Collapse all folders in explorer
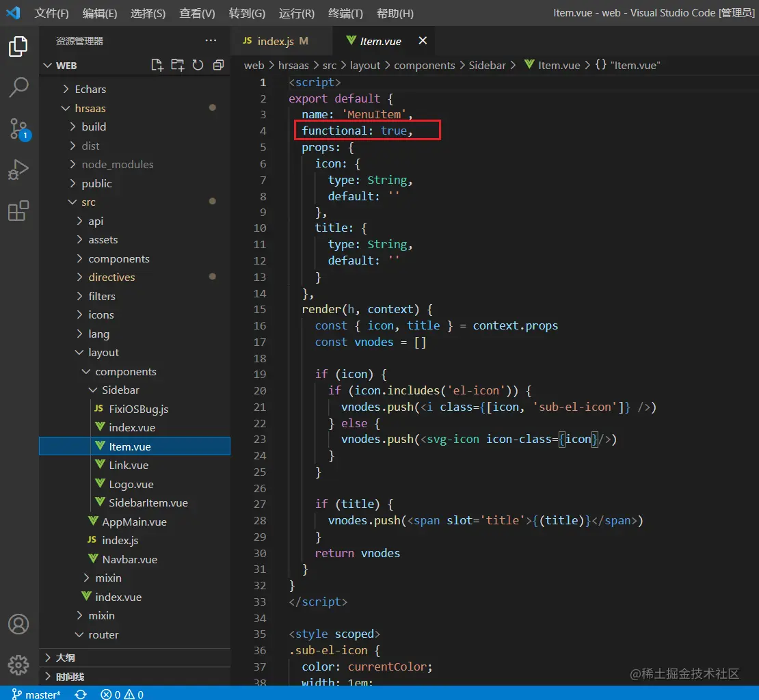This screenshot has width=759, height=700. click(x=219, y=65)
